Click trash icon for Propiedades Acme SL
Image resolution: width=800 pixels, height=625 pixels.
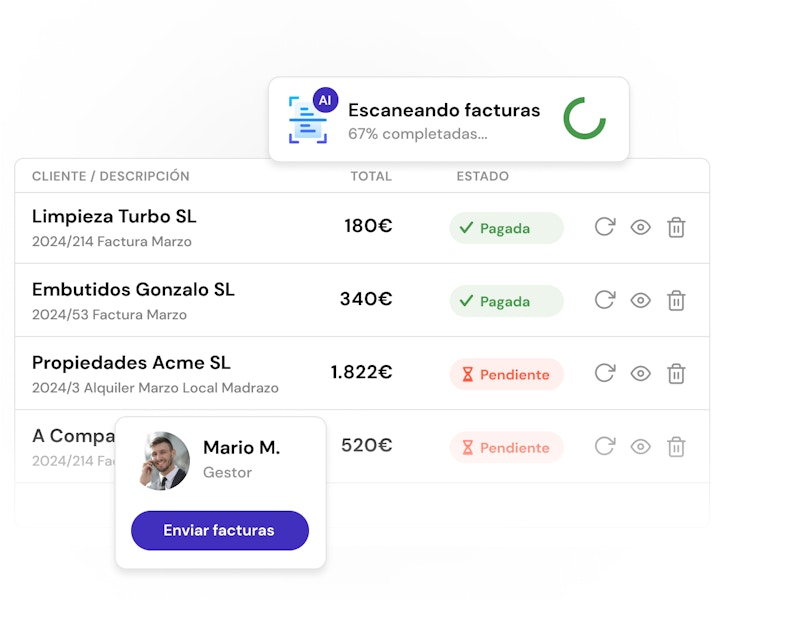tap(676, 373)
